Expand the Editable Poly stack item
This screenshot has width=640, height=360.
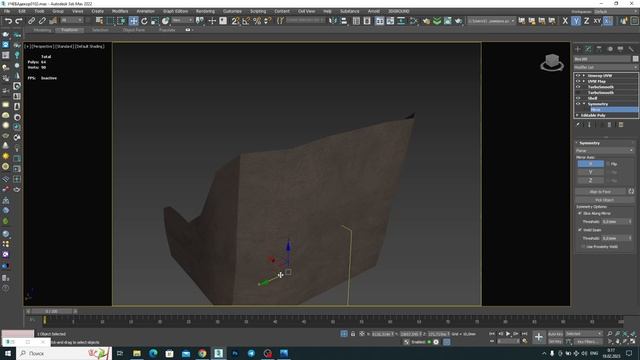click(x=578, y=116)
